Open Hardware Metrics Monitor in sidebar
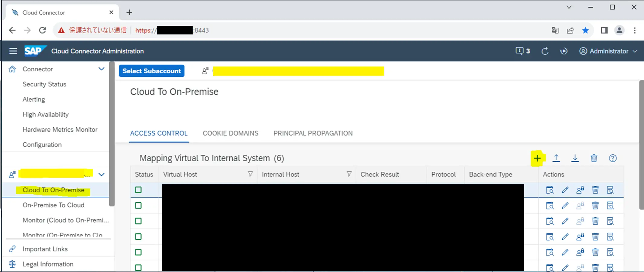This screenshot has width=644, height=272. coord(60,130)
